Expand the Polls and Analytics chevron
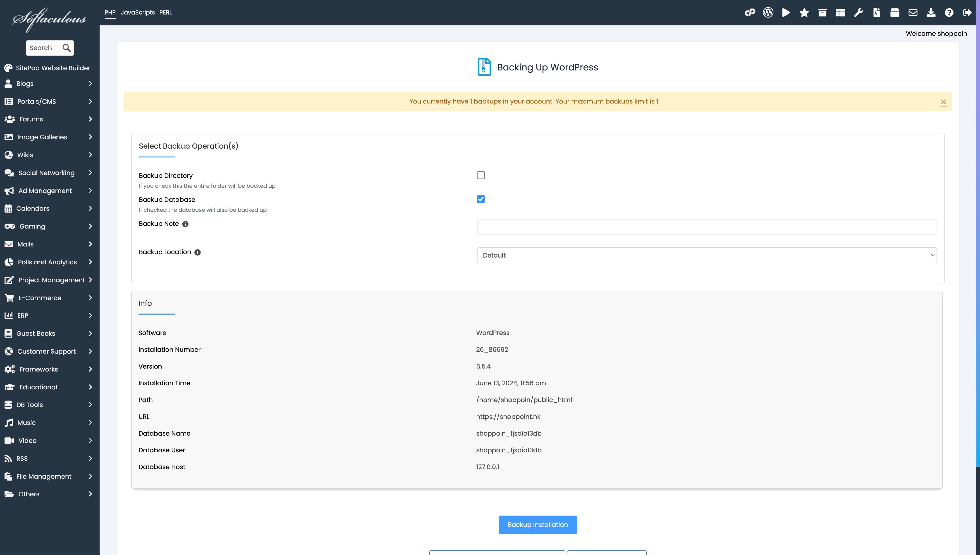The height and width of the screenshot is (555, 980). (x=90, y=262)
